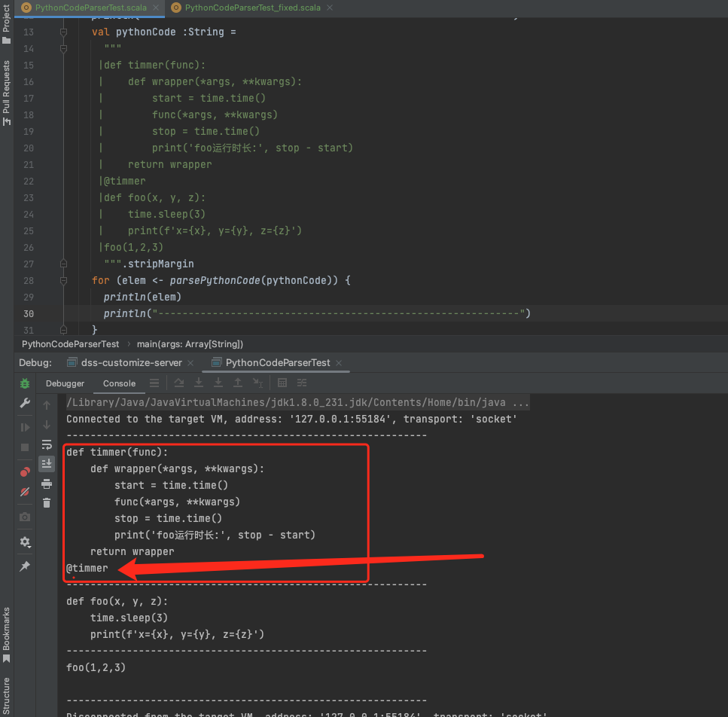Toggle Mute Breakpoints icon
This screenshot has height=717, width=728.
click(x=25, y=492)
